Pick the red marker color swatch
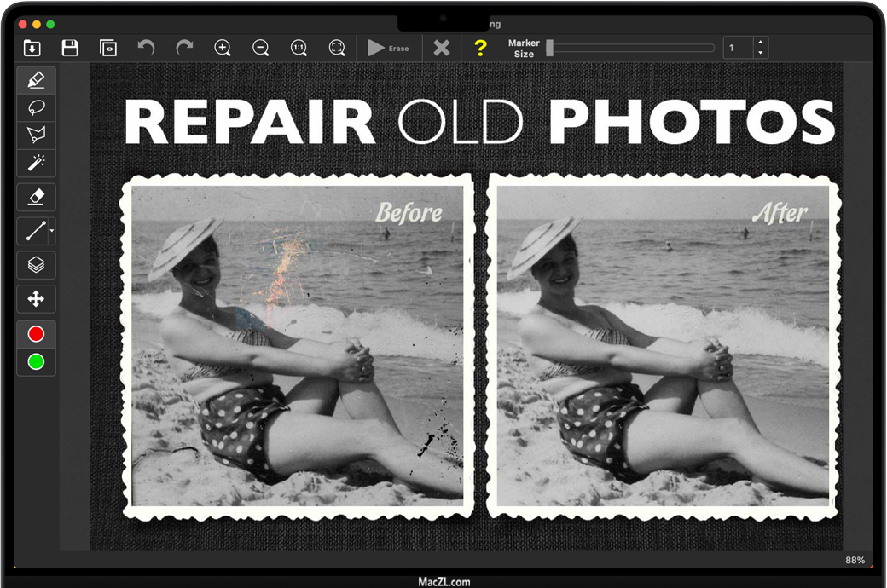The height and width of the screenshot is (588, 887). 36,334
